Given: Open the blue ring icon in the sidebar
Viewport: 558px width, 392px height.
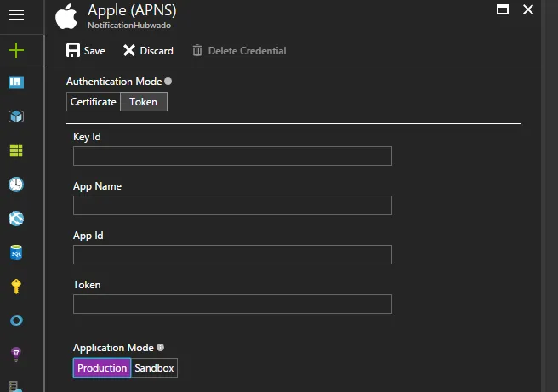Looking at the screenshot, I should 16,321.
